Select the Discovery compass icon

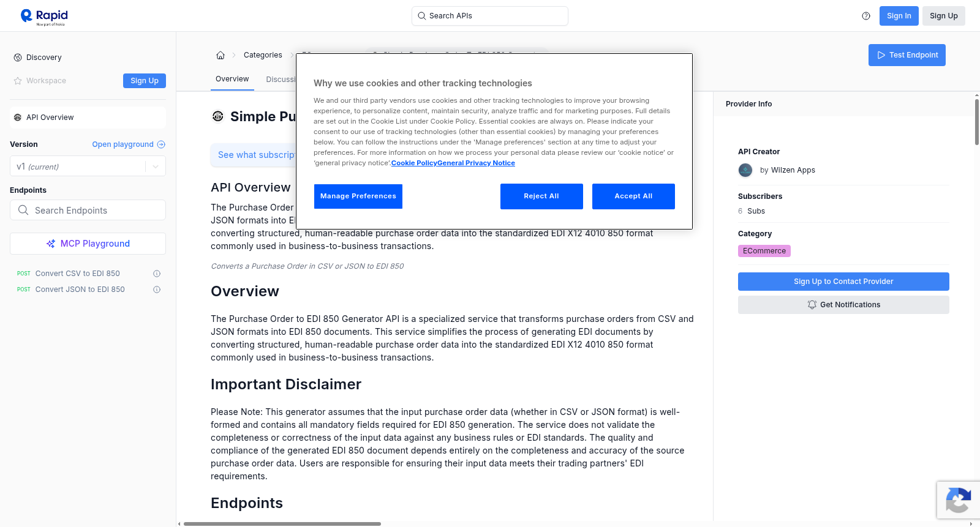(18, 58)
